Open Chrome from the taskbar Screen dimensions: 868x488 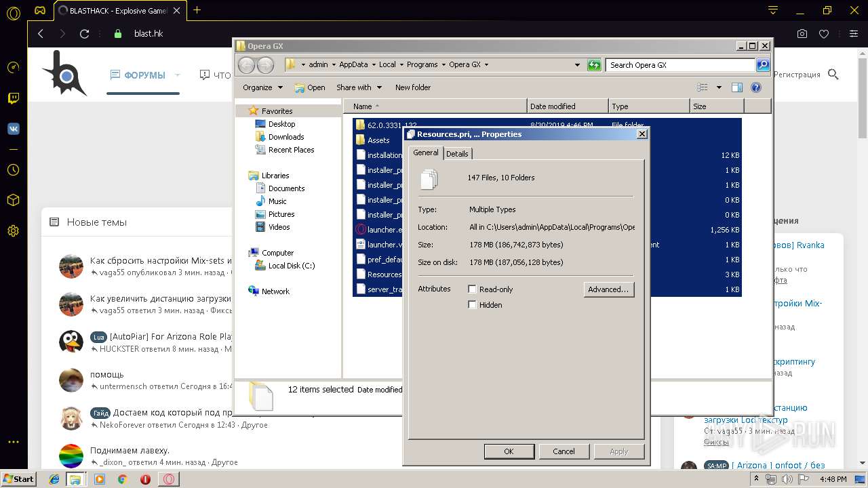122,479
